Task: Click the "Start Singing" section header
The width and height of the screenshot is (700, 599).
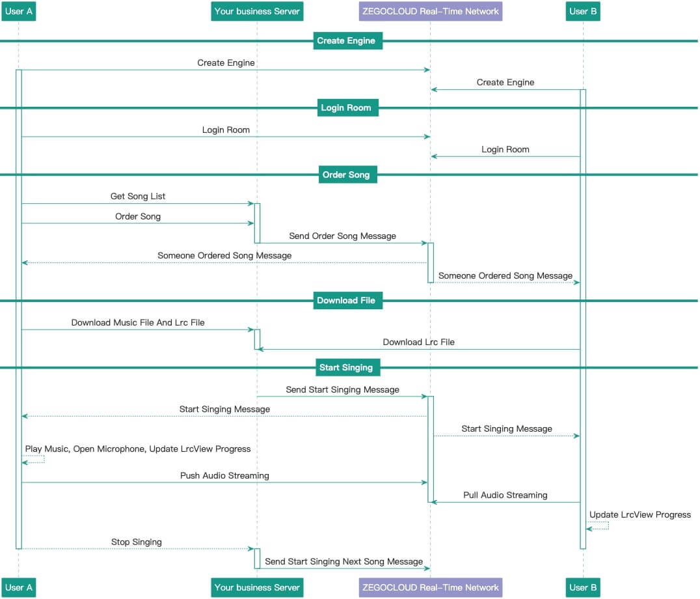Action: 345,368
